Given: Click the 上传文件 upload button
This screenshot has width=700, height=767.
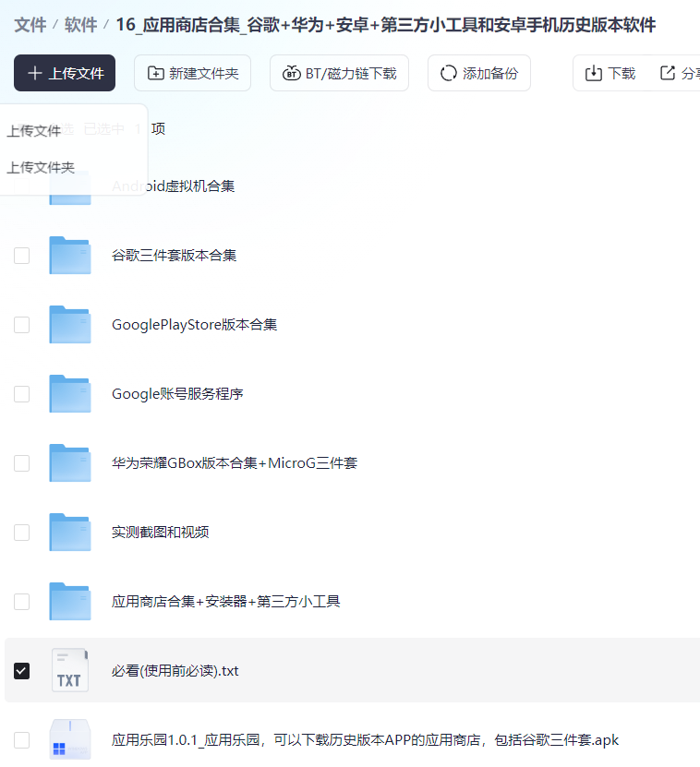Looking at the screenshot, I should coord(65,73).
